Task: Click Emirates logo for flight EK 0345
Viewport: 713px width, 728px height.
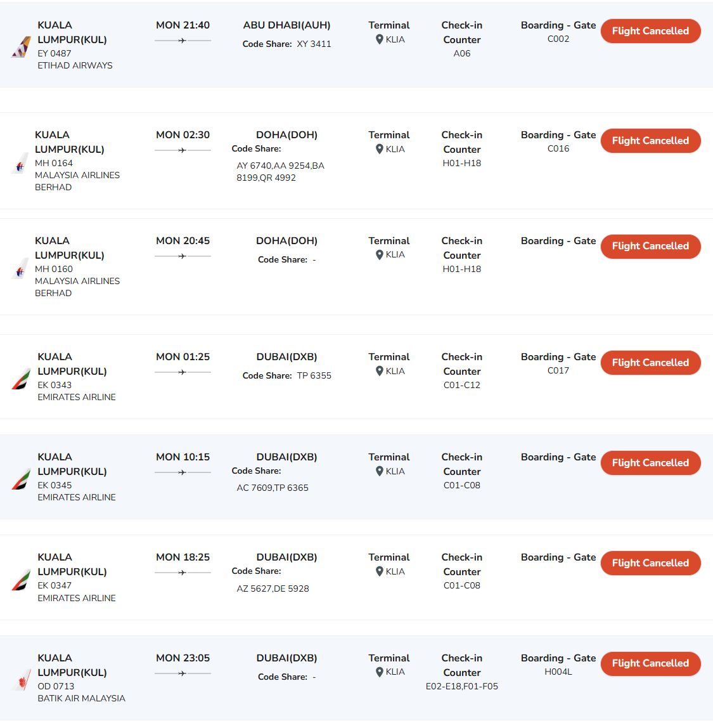Action: [22, 479]
